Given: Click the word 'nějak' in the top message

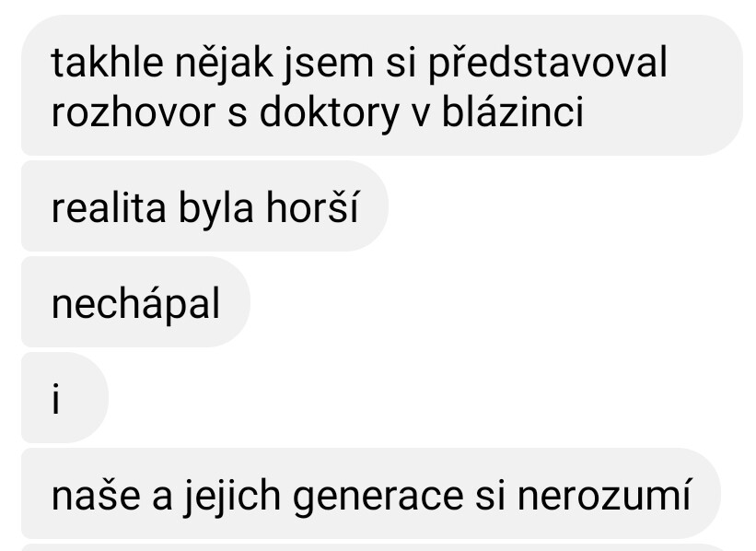Looking at the screenshot, I should pos(224,64).
